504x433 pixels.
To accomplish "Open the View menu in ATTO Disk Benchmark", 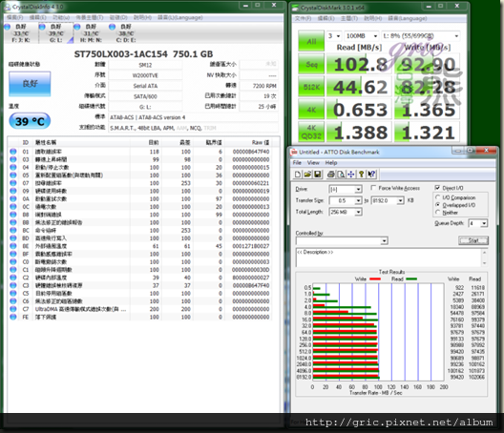I will (x=313, y=163).
